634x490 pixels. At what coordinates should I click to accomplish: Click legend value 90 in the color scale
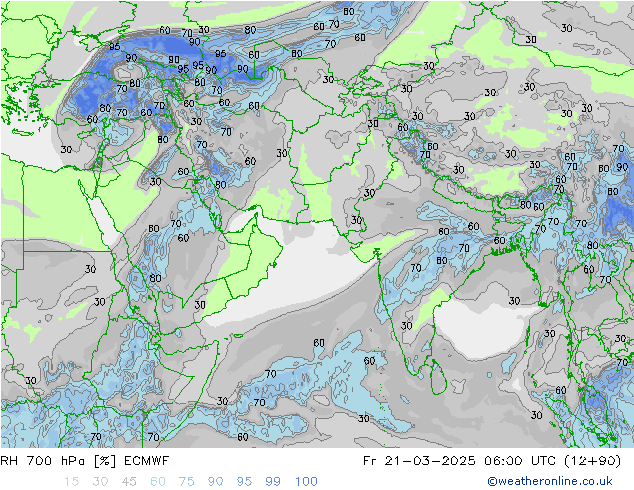215,482
